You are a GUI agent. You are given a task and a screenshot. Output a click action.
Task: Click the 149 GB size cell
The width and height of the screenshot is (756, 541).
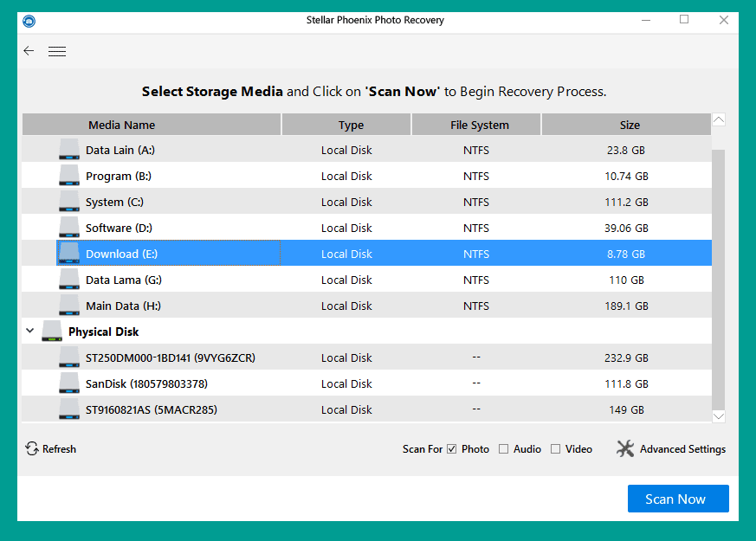[626, 410]
